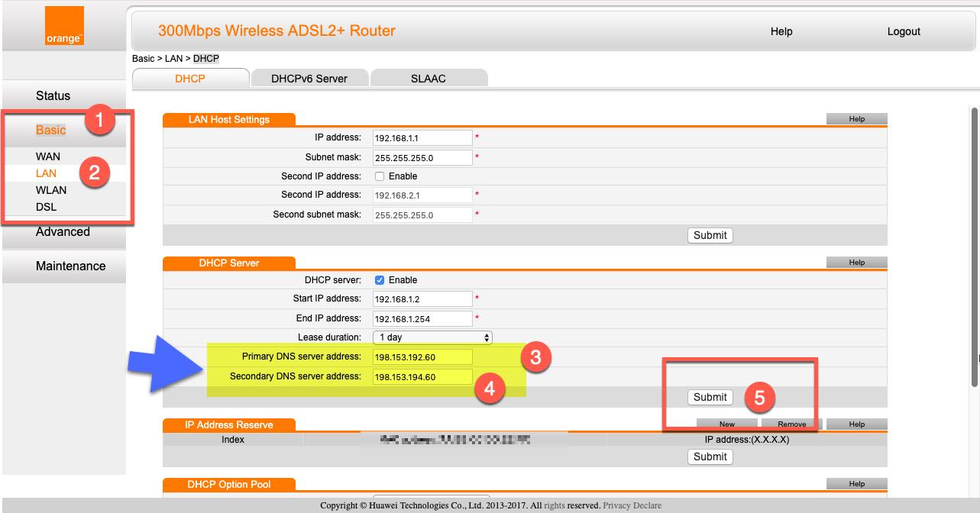Click the Help link in header
Image resolution: width=980 pixels, height=513 pixels.
point(781,31)
